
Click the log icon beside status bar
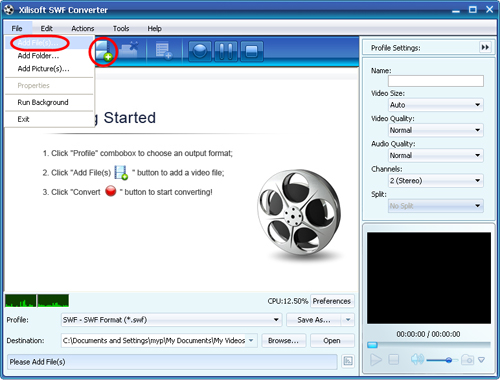[x=348, y=361]
